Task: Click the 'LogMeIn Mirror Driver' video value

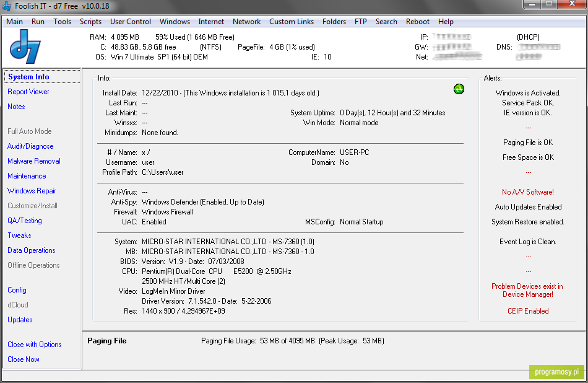Action: pos(173,291)
